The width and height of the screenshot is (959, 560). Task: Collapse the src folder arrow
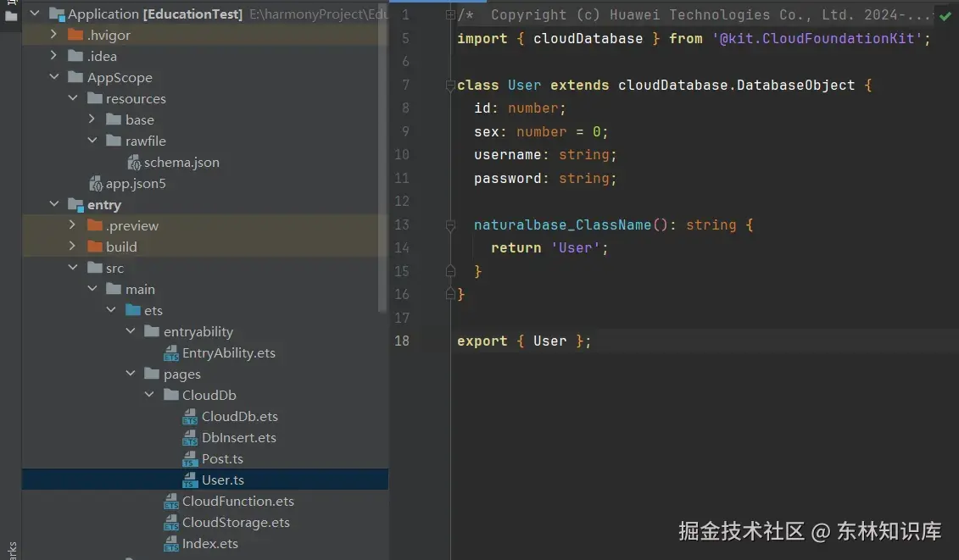[x=73, y=268]
